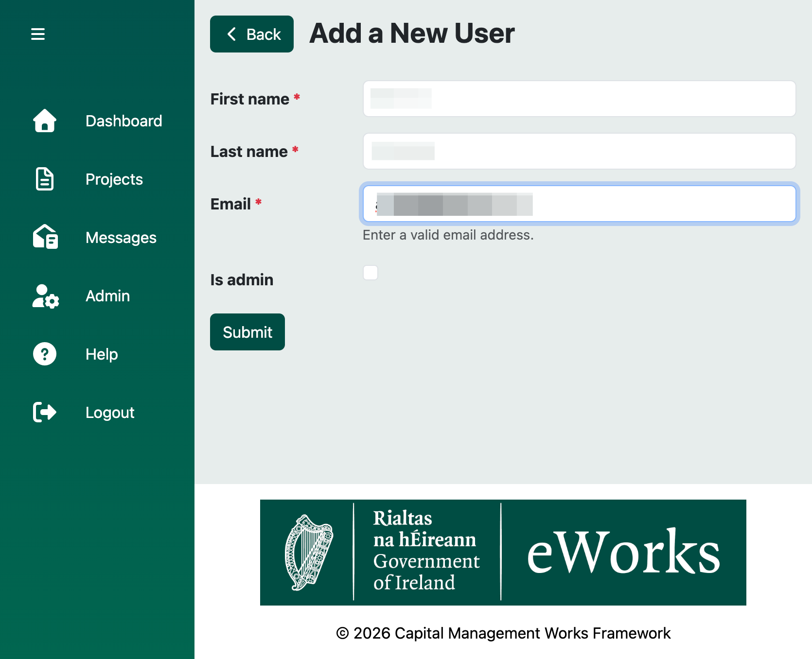
Task: Enable the Is admin checkbox
Action: tap(371, 273)
